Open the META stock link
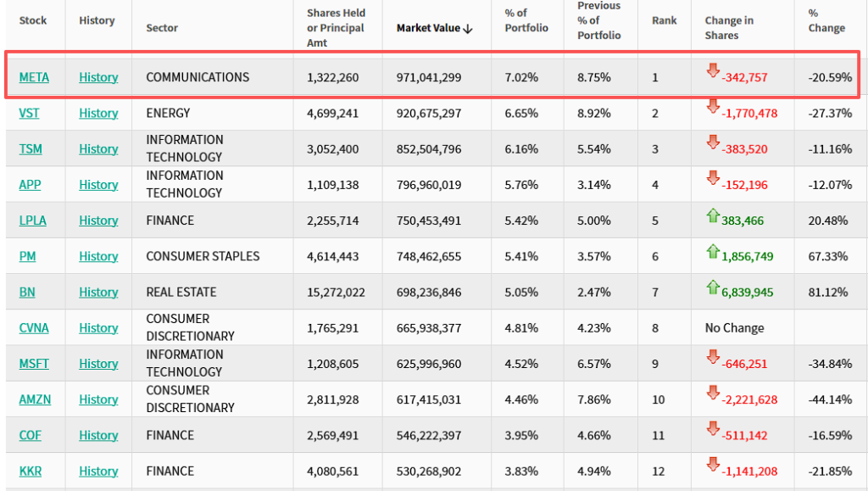Viewport: 868px width, 491px height. click(34, 77)
